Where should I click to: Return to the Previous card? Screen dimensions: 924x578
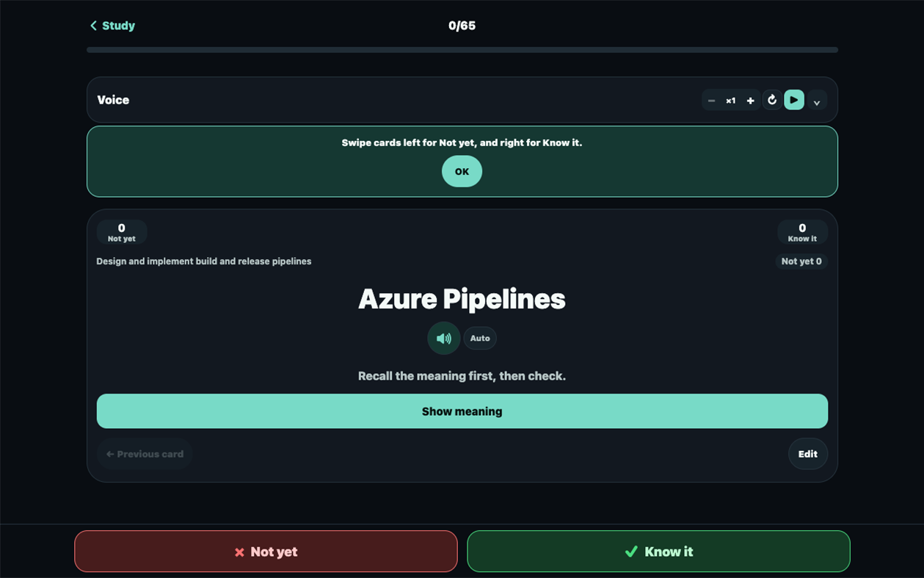145,454
